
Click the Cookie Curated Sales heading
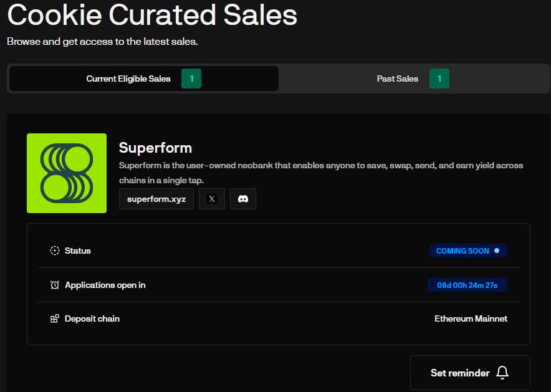click(152, 15)
